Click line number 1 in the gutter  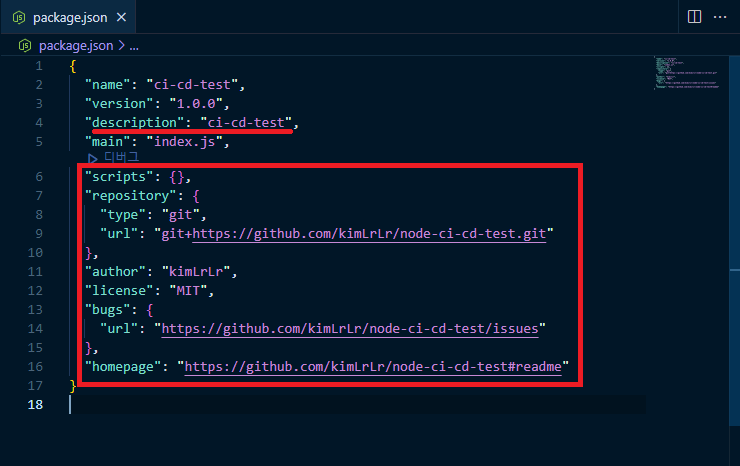pos(39,66)
